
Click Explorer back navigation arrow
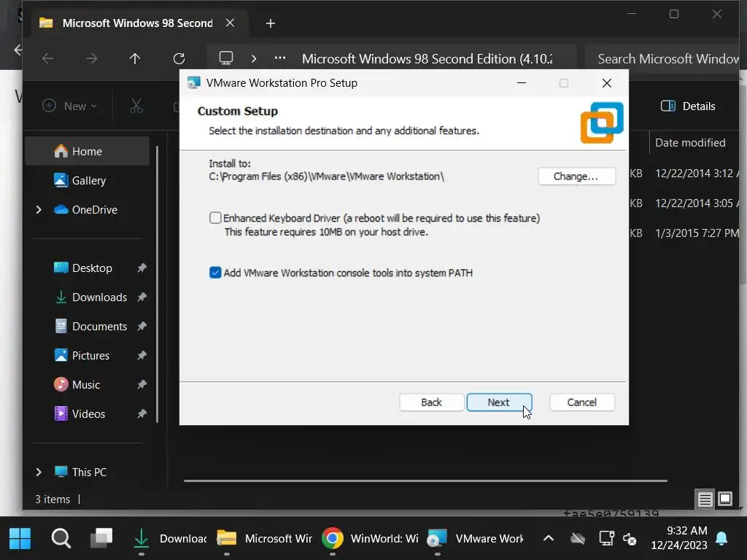tap(47, 58)
